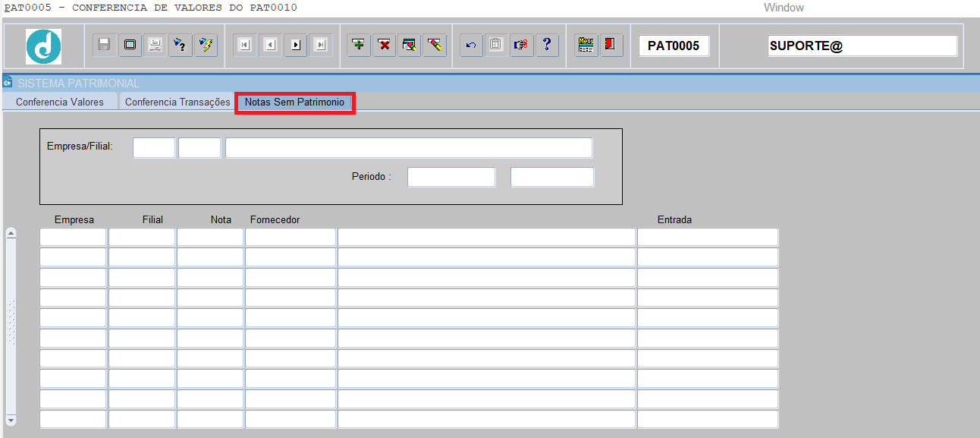Click the undo arrow icon

[470, 45]
